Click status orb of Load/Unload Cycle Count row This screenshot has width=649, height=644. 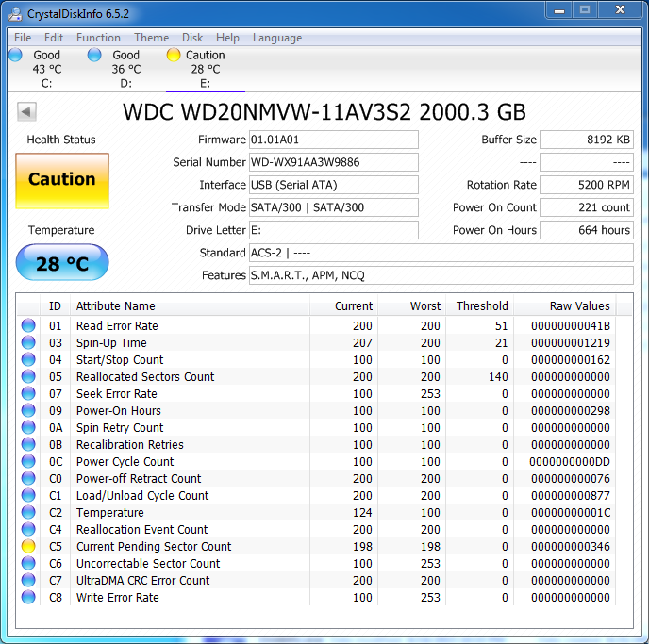click(28, 495)
